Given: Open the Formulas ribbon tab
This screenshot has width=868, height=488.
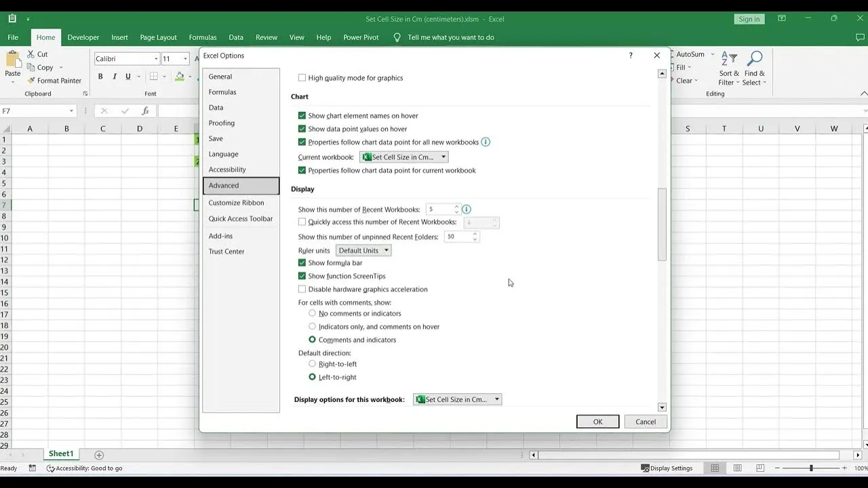Looking at the screenshot, I should point(202,37).
